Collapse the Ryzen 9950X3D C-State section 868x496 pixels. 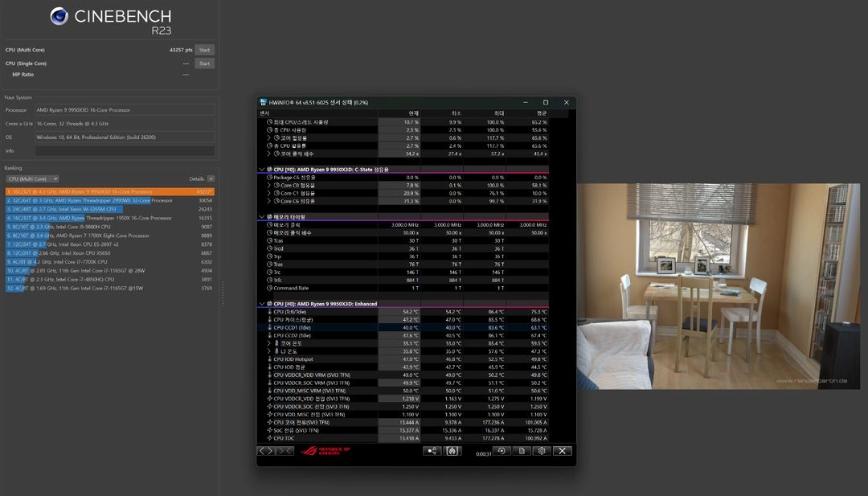[262, 170]
